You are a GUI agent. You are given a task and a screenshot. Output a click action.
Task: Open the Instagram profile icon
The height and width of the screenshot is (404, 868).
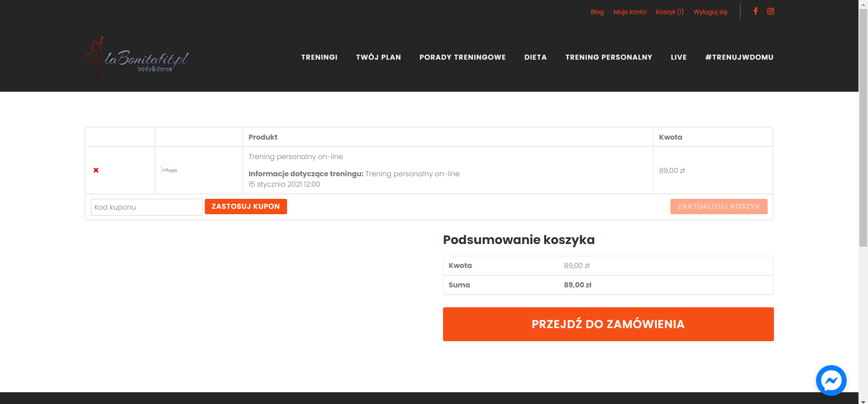pos(771,11)
